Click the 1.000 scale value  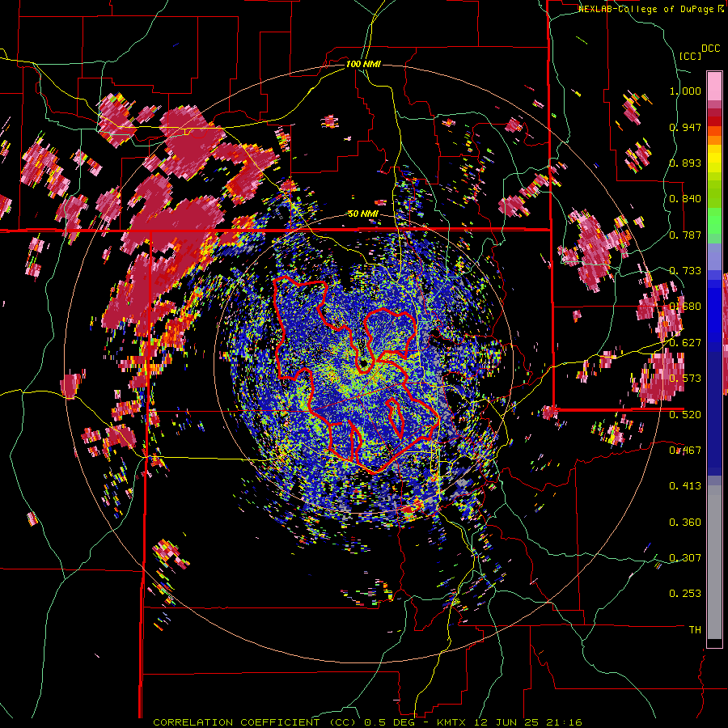point(685,91)
